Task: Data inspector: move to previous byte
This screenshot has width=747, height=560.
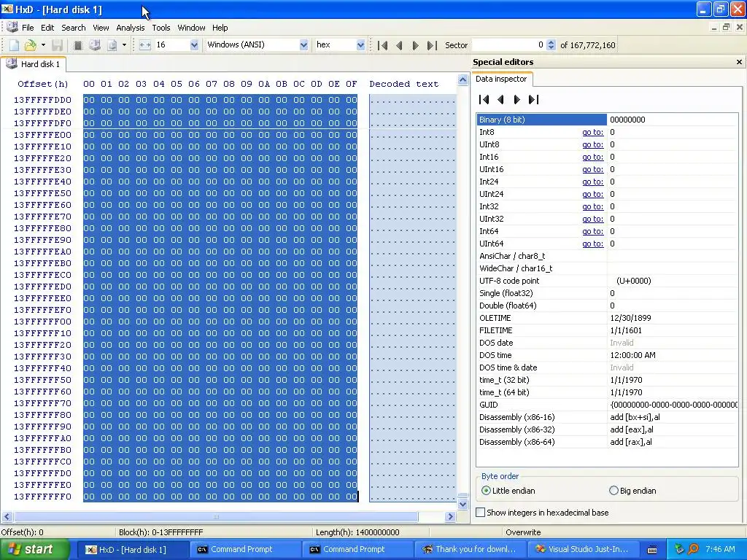Action: pos(500,99)
